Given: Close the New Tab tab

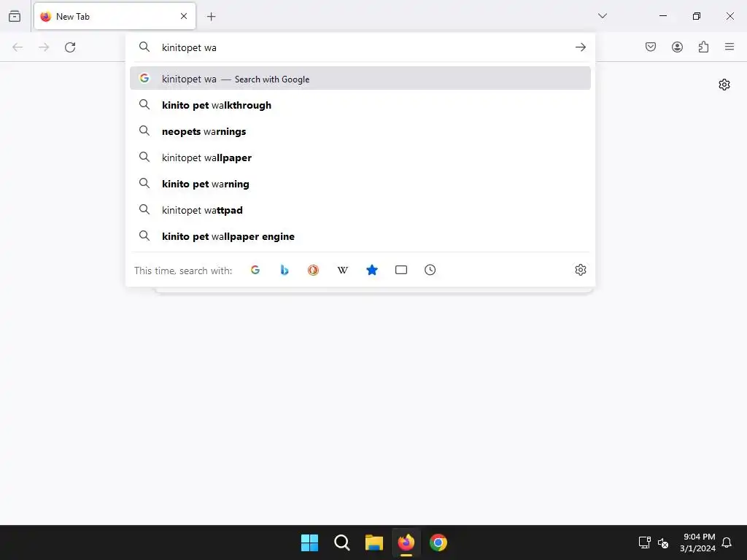Looking at the screenshot, I should coord(184,16).
